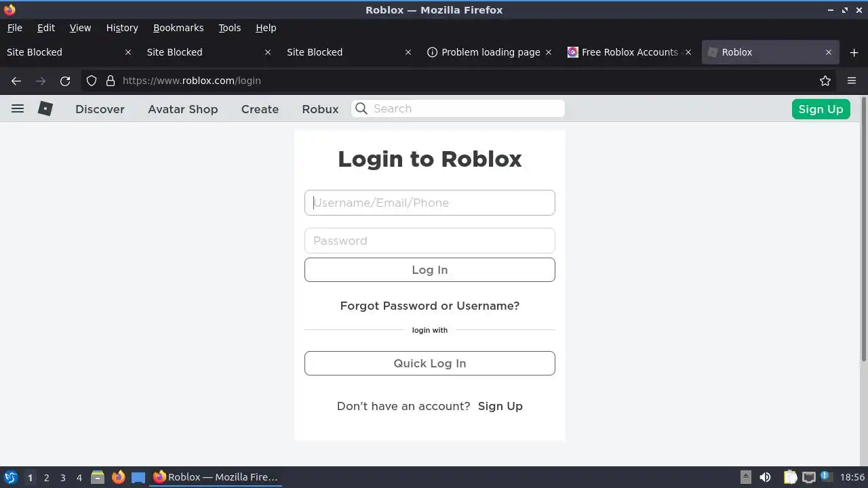Click the browser forward arrow
This screenshot has height=488, width=868.
click(x=41, y=81)
